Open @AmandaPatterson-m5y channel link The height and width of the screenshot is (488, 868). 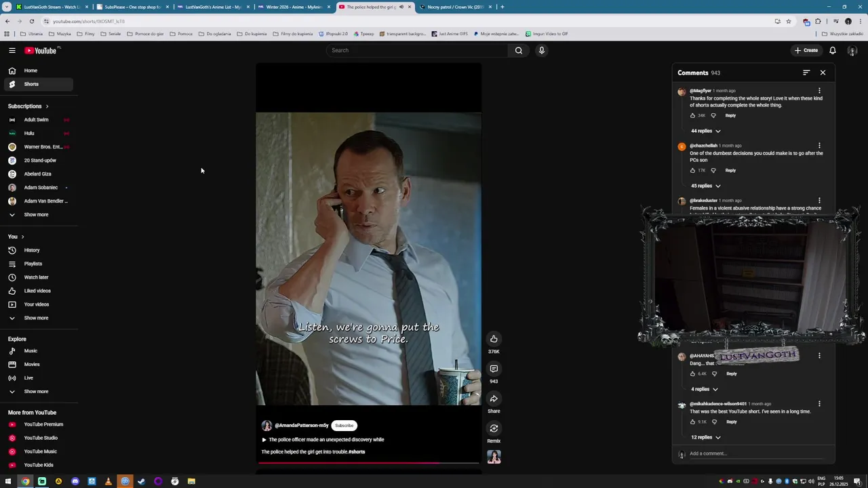(301, 426)
